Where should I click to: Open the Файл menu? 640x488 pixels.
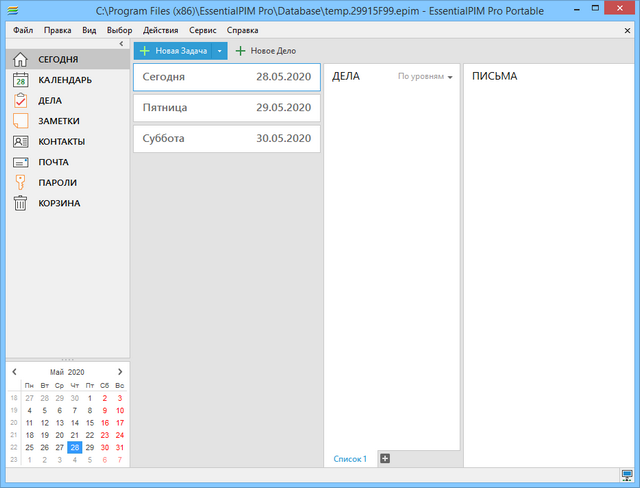tap(23, 30)
